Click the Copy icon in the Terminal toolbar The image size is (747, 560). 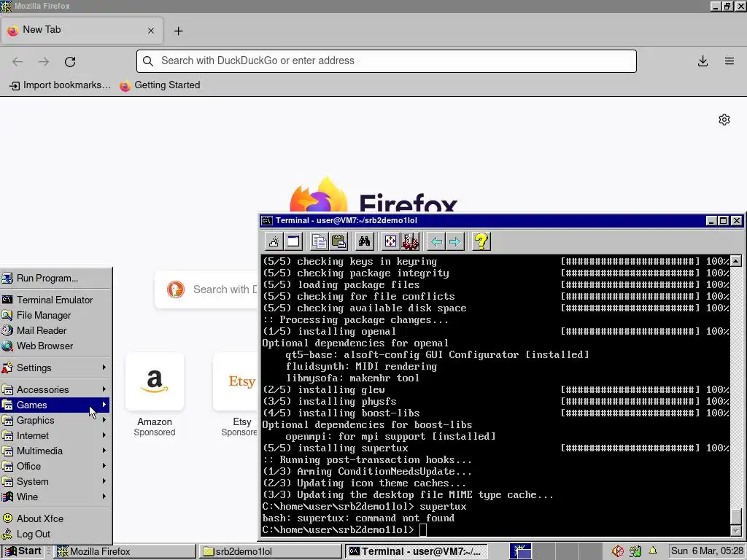[320, 241]
